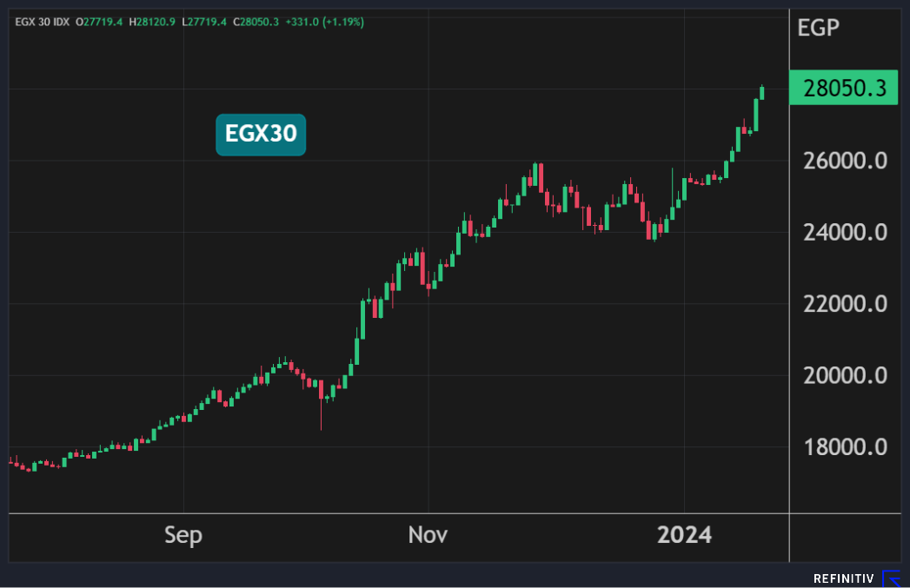The image size is (910, 588).
Task: Select the green 28050.3 current price tag
Action: [x=842, y=88]
